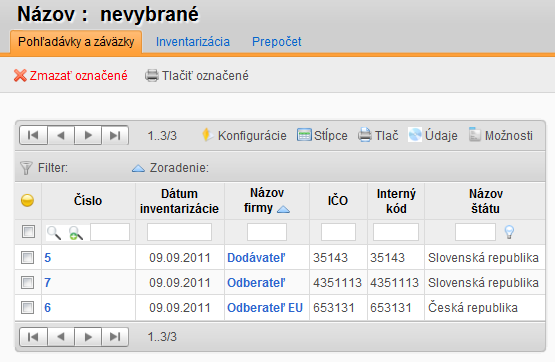
Task: Click the red X delete icon
Action: (20, 76)
